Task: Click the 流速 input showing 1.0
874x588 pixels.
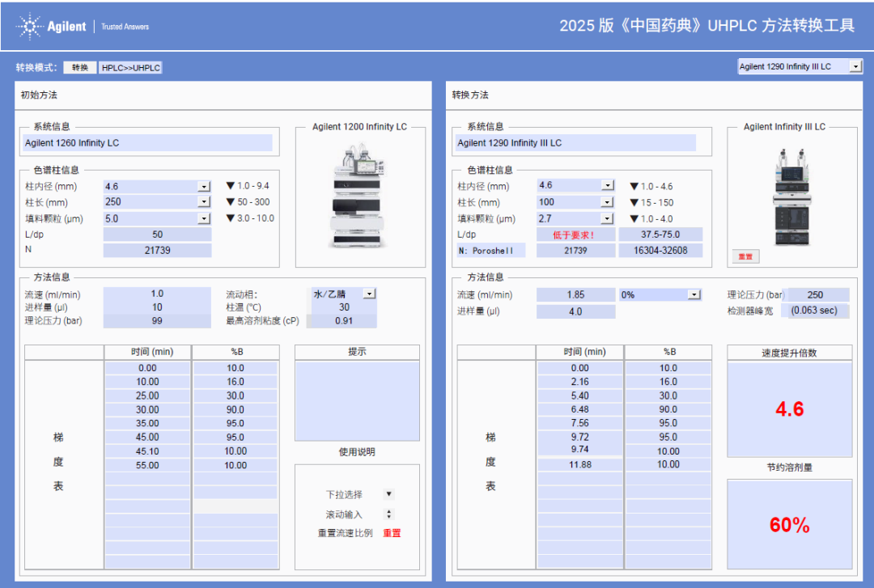Action: click(x=157, y=294)
